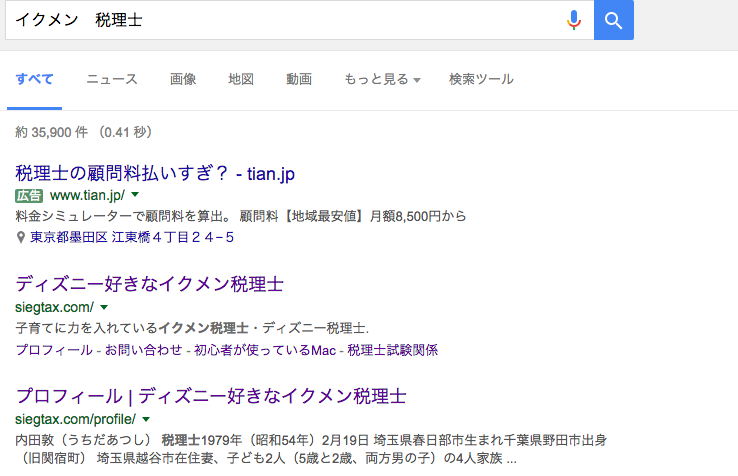Click the blue magnifier search button

[614, 20]
